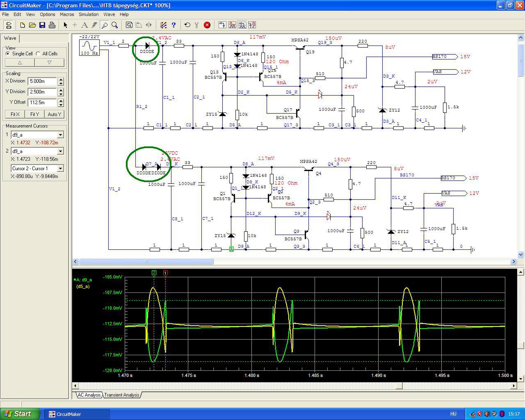Select the magnifier zoom tool
525x420 pixels.
click(114, 25)
